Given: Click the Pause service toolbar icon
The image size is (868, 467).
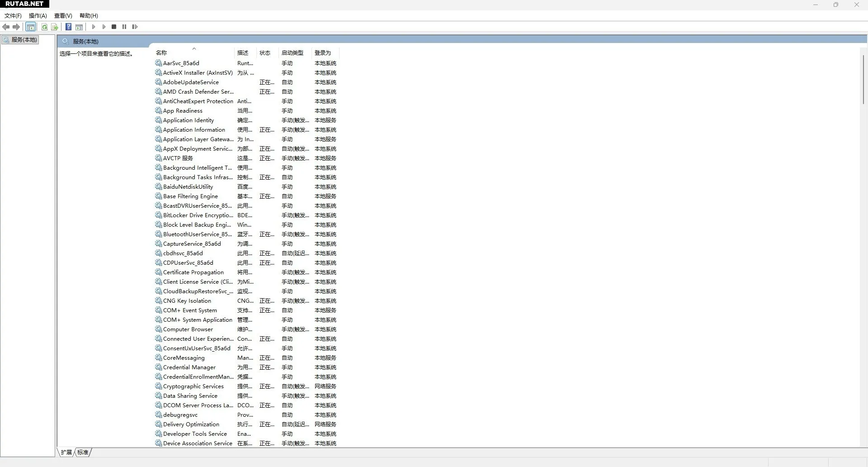Looking at the screenshot, I should (x=124, y=27).
